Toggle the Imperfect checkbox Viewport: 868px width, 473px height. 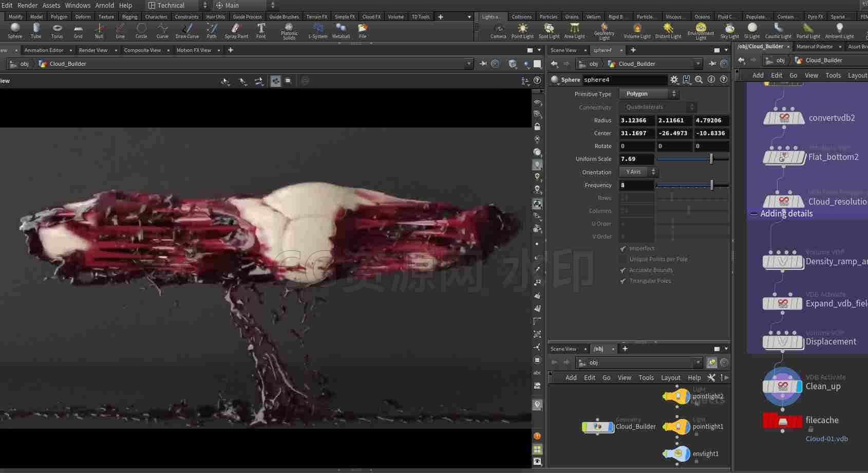[623, 248]
